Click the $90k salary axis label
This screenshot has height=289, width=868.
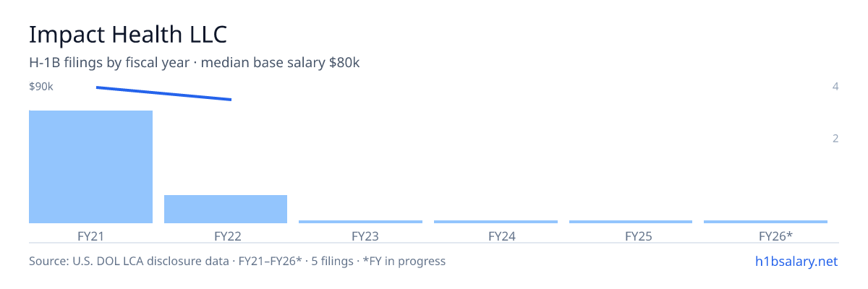[x=41, y=87]
